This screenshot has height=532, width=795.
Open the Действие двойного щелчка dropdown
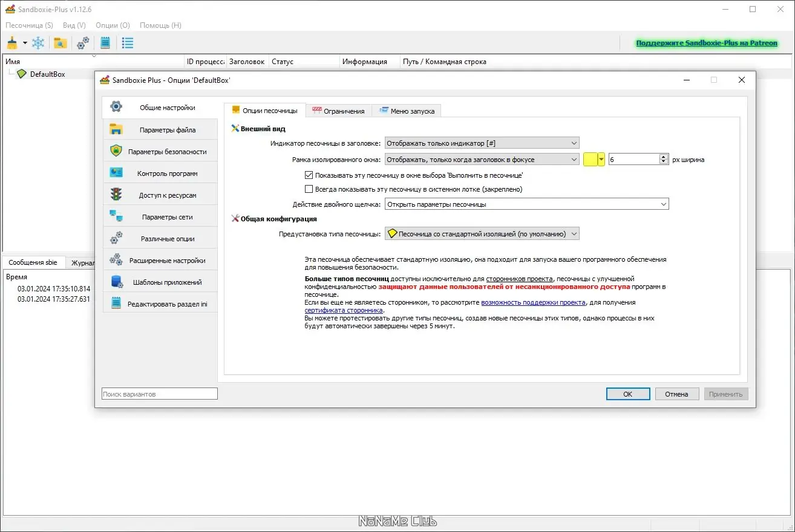(527, 204)
